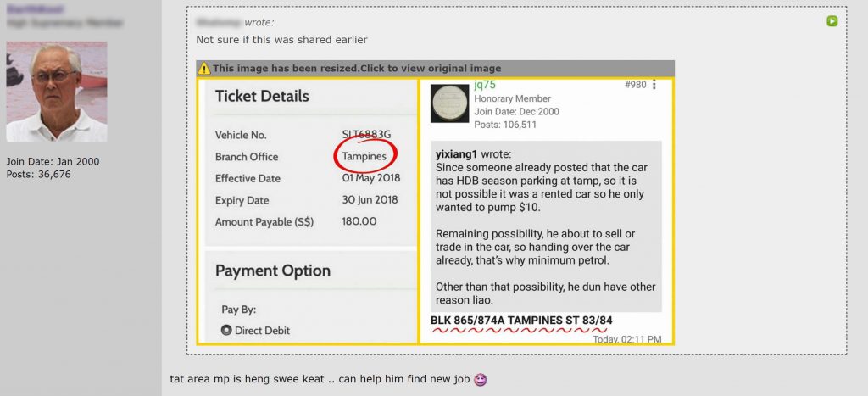Click 'Posts: 36,676' under the avatar
The height and width of the screenshot is (396, 868).
(39, 175)
